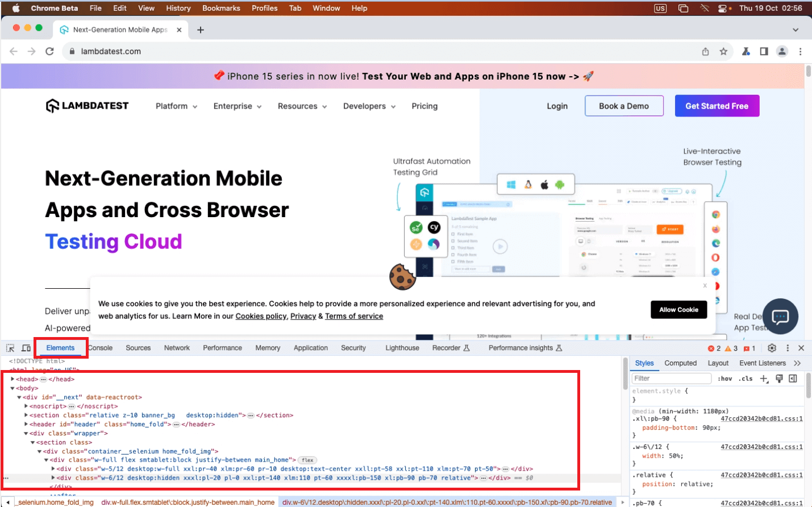Click the Allow Cookie button

[x=678, y=310]
